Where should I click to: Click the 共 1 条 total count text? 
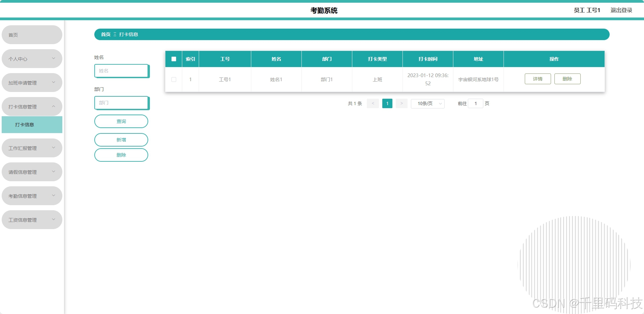(355, 103)
